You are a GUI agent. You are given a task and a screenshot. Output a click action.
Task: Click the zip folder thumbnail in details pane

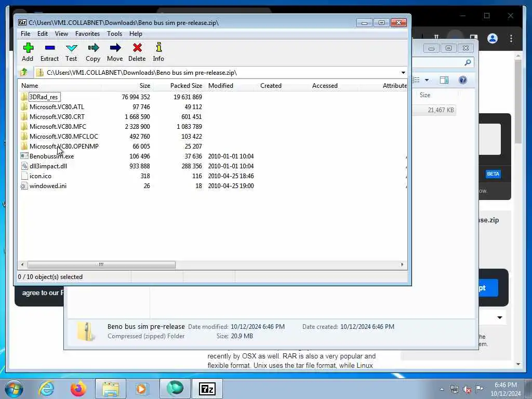(86, 331)
